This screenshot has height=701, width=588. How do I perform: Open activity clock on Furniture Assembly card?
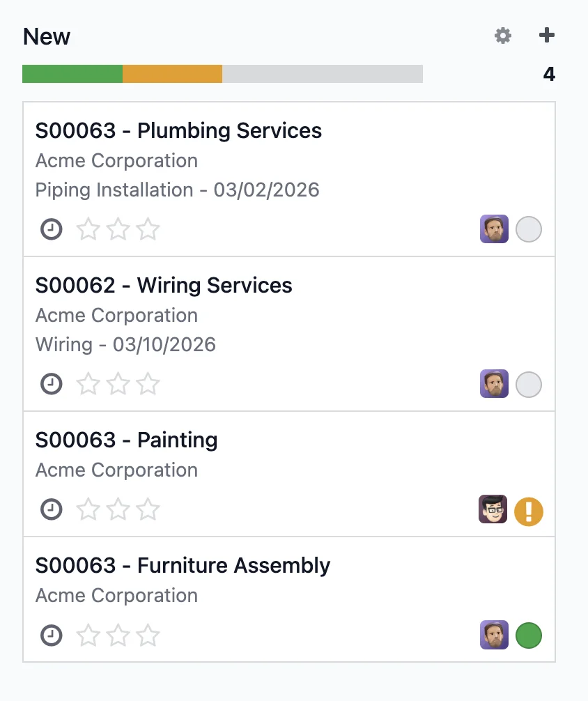tap(52, 635)
